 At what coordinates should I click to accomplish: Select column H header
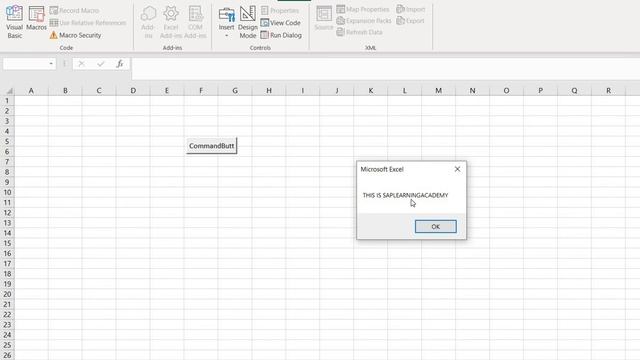(x=269, y=91)
